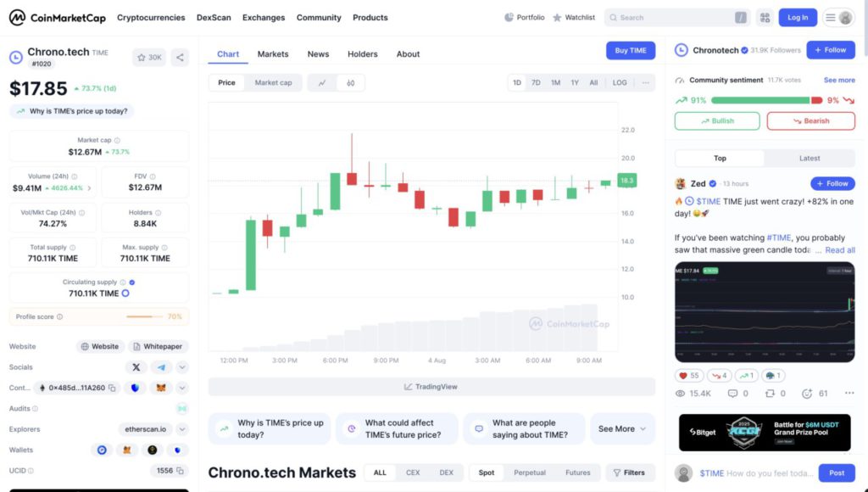
Task: Open the X (Twitter) social link
Action: [136, 367]
